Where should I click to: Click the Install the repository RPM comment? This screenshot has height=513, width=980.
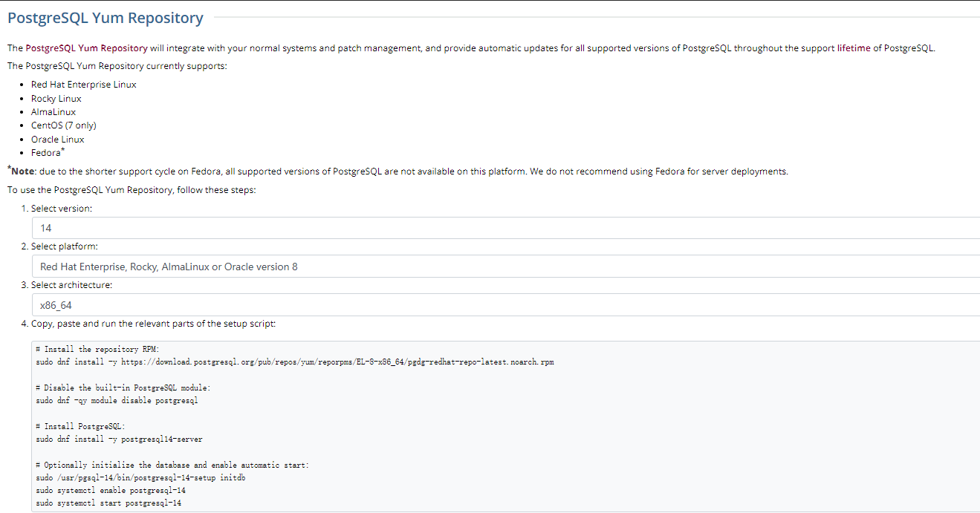pos(97,349)
